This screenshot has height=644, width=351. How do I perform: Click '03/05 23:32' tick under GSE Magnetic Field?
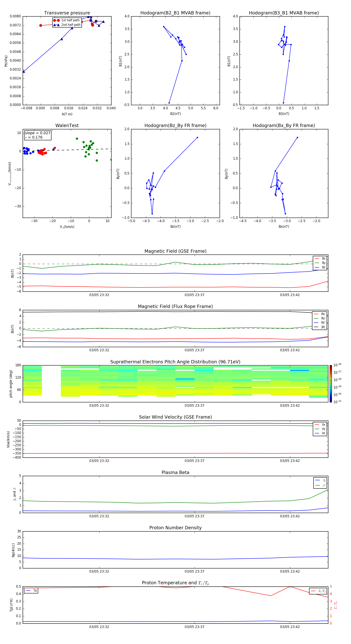99,295
